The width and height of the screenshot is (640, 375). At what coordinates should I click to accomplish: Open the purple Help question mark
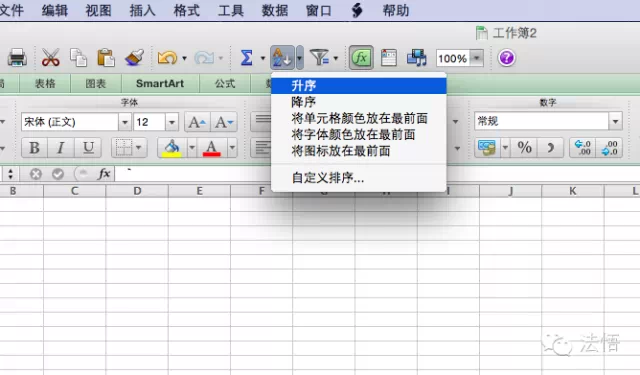coord(507,58)
